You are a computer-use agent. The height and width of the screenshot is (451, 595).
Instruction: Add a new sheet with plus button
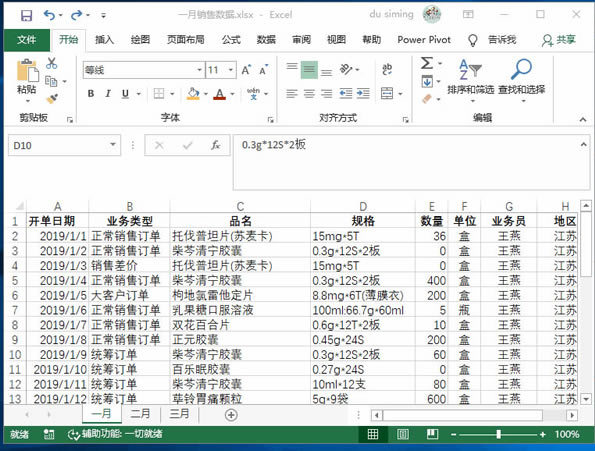231,415
